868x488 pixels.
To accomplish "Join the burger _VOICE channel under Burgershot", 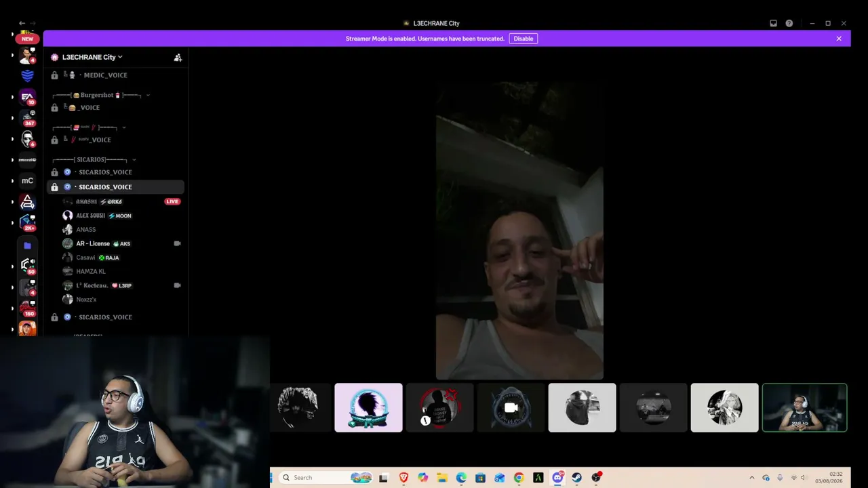I will click(x=115, y=108).
